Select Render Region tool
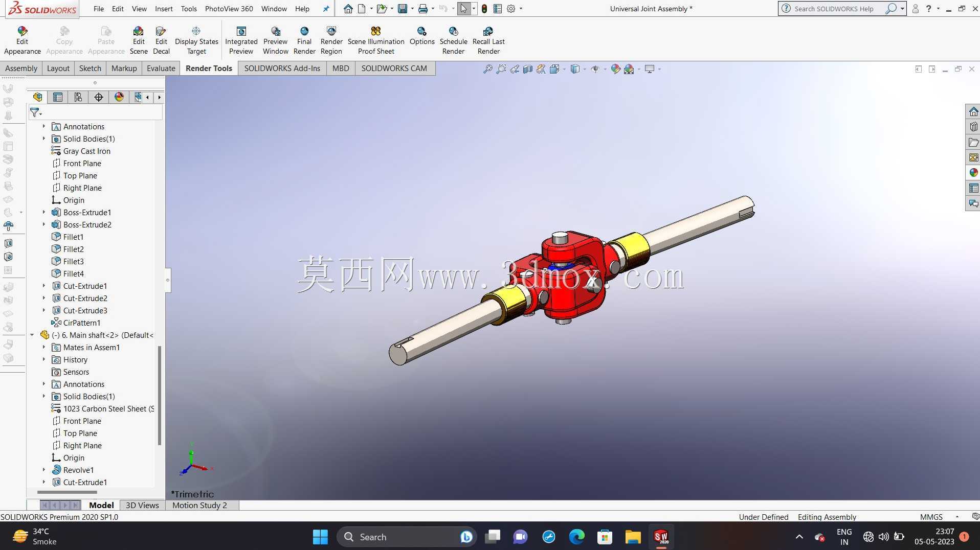 331,40
